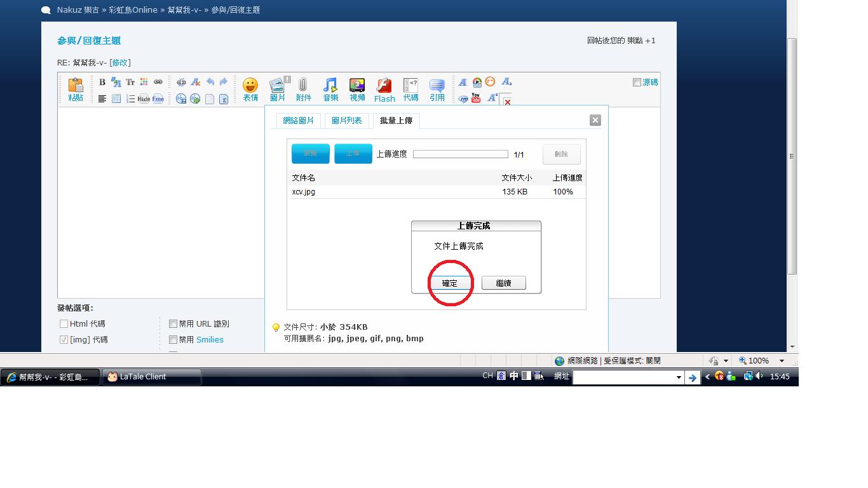Viewport: 868px width, 488px height.
Task: Click the network connection tray icon
Action: tap(748, 376)
